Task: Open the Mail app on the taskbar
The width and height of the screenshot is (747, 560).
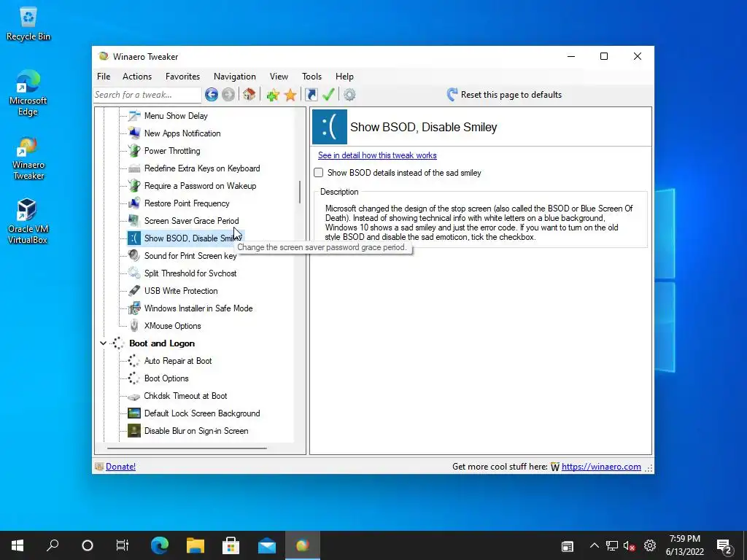Action: tap(267, 545)
